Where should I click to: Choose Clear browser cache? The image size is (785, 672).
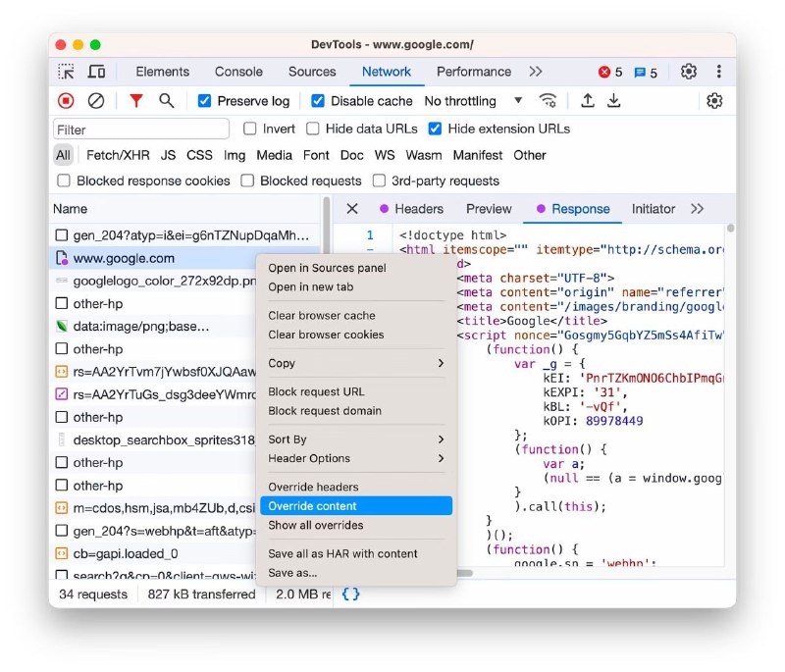tap(356, 316)
